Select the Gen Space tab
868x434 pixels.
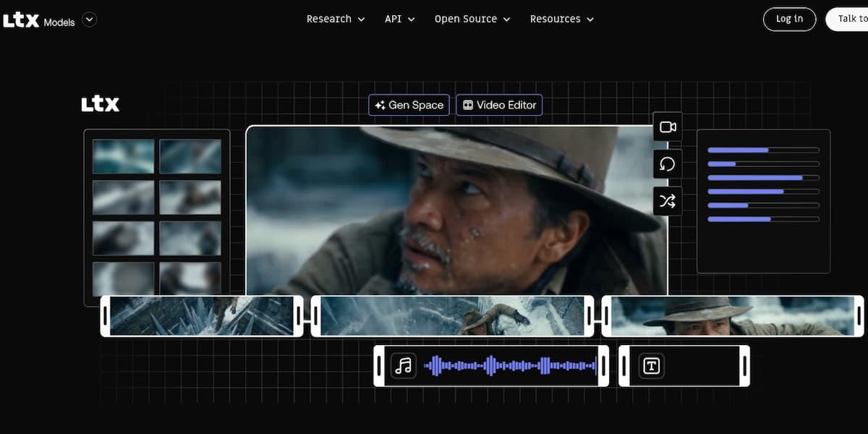409,105
